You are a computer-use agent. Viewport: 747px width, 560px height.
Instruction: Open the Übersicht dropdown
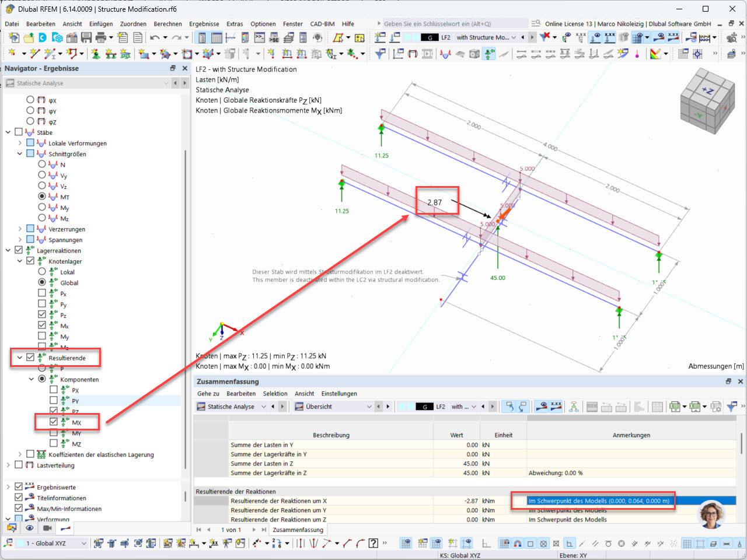click(369, 407)
